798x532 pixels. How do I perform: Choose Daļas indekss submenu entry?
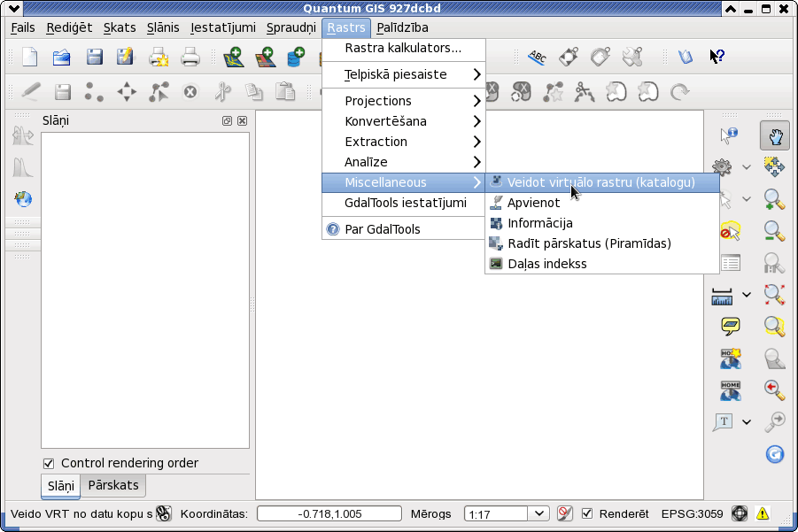602,264
